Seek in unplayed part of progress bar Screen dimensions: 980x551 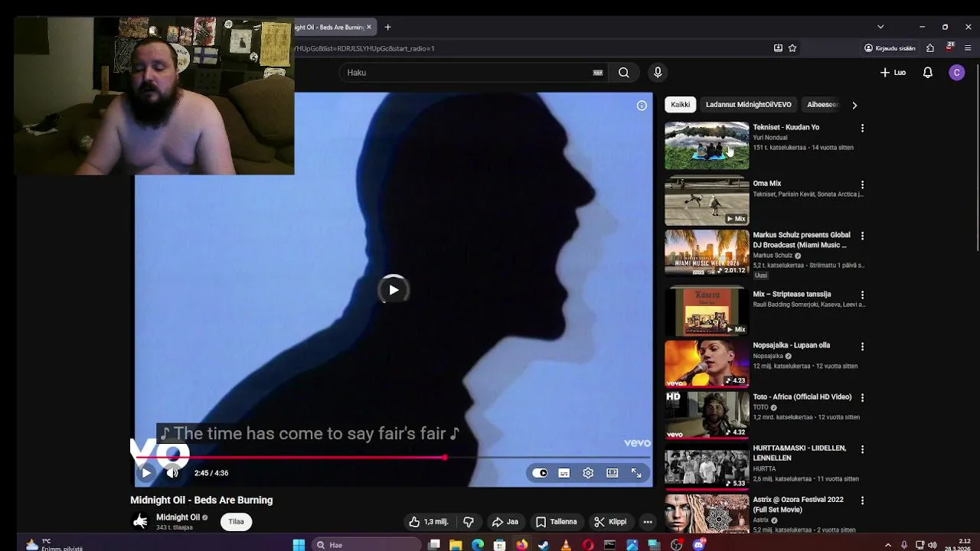pos(548,458)
